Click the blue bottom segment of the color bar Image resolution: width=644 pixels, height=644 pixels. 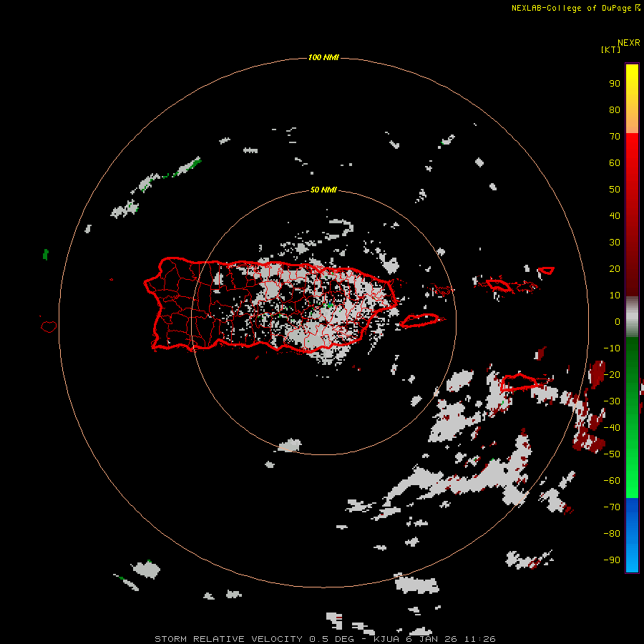point(632,535)
